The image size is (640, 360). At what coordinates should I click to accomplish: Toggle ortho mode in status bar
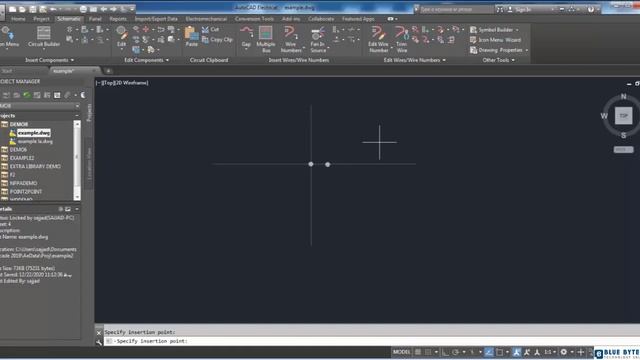pos(445,352)
